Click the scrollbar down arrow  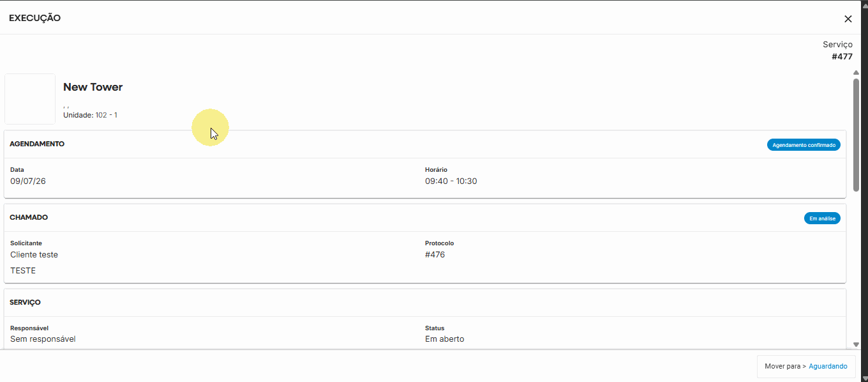856,344
